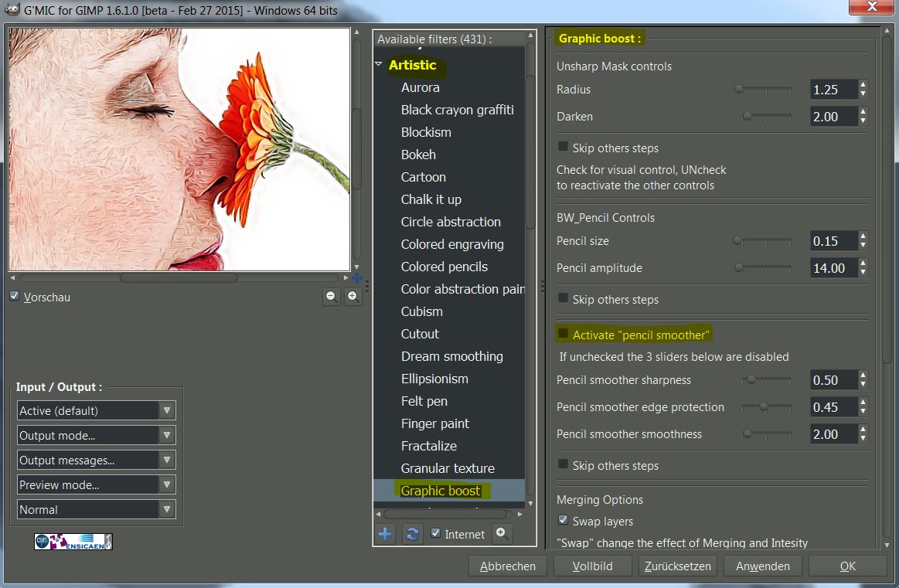Select the Cartoon filter in list

tap(423, 177)
